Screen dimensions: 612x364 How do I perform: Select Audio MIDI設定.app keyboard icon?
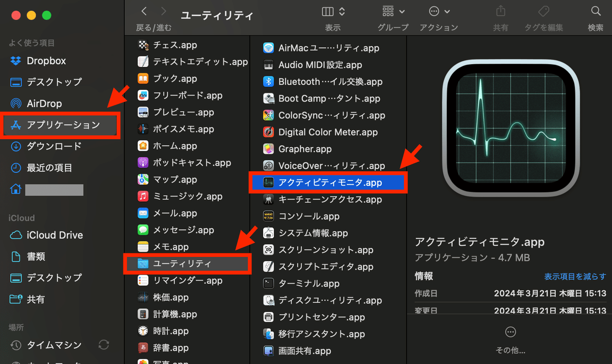click(268, 65)
